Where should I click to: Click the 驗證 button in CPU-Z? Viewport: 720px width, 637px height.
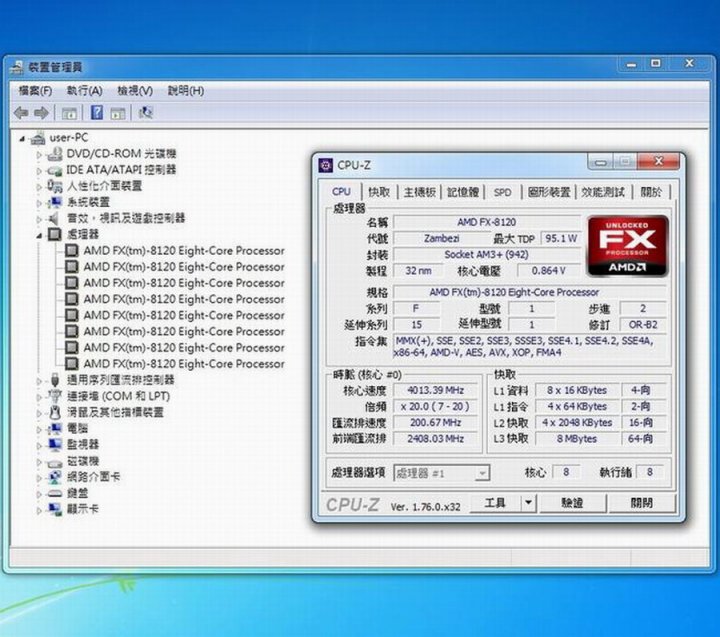tap(572, 503)
